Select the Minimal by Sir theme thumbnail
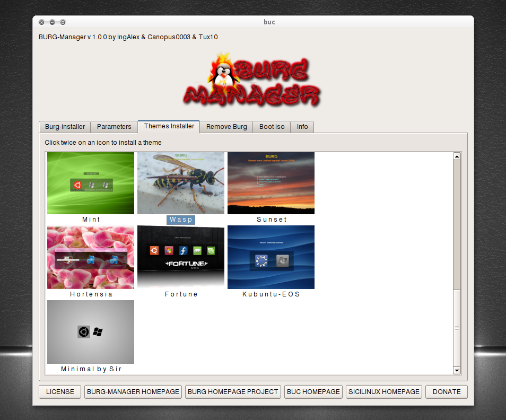The height and width of the screenshot is (420, 506). (91, 332)
